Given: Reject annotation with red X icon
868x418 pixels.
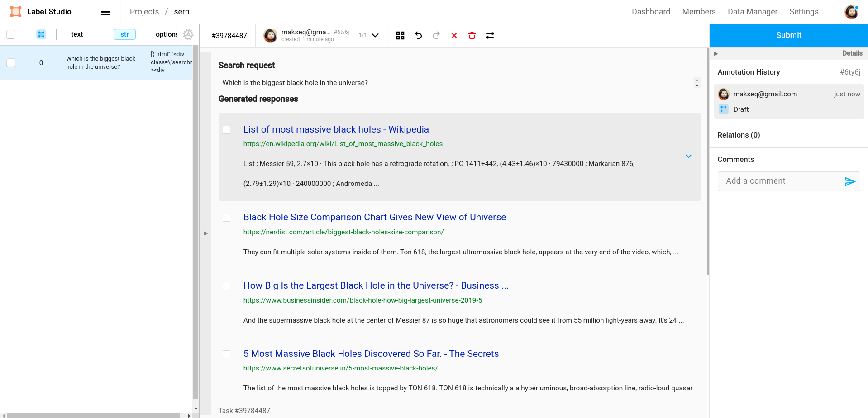Looking at the screenshot, I should pyautogui.click(x=454, y=35).
